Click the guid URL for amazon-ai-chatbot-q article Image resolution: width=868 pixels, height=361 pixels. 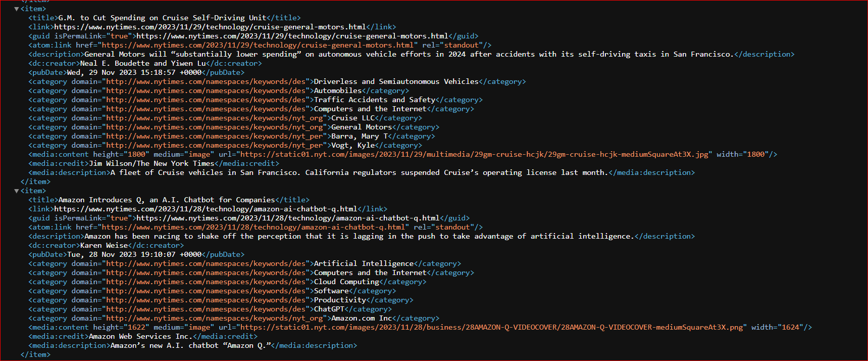[288, 218]
